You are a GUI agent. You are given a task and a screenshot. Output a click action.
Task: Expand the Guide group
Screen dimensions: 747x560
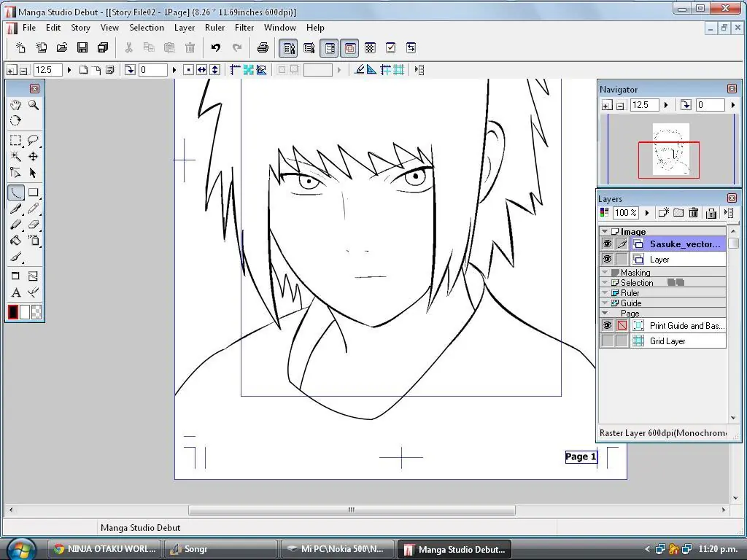605,303
